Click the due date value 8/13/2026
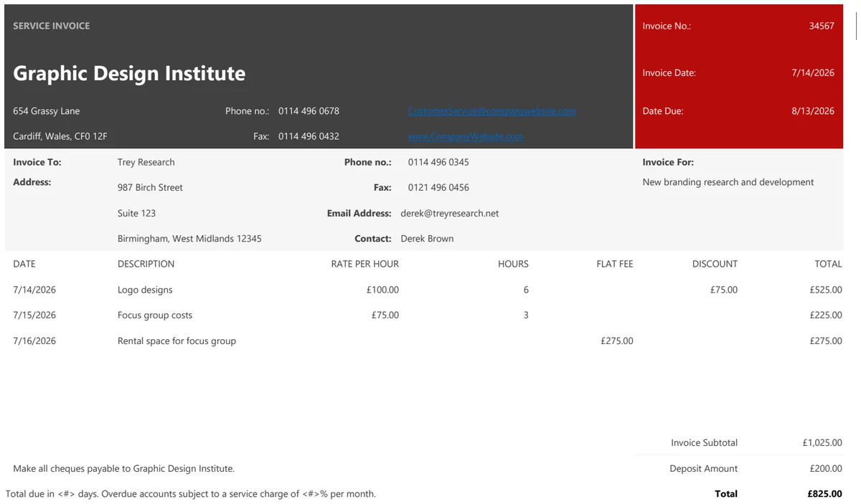 coord(813,111)
